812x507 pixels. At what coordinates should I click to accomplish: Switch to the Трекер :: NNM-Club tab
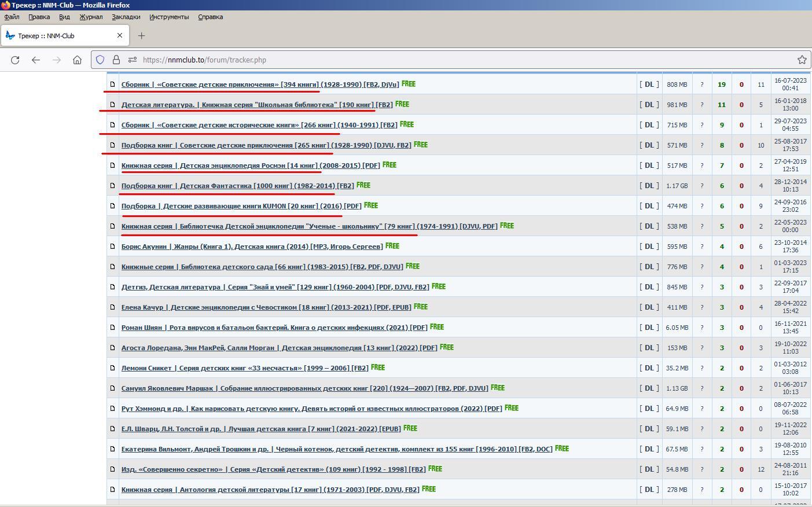(58, 36)
